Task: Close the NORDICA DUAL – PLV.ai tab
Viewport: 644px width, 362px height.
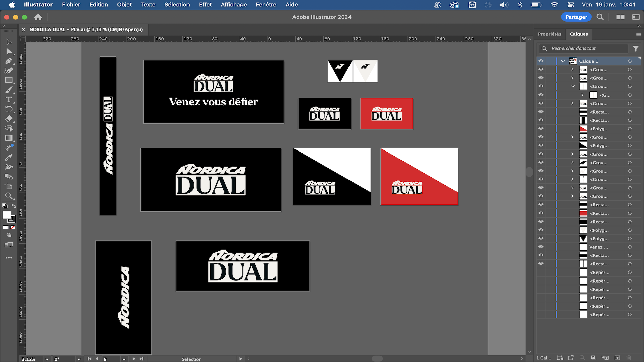Action: [x=23, y=29]
